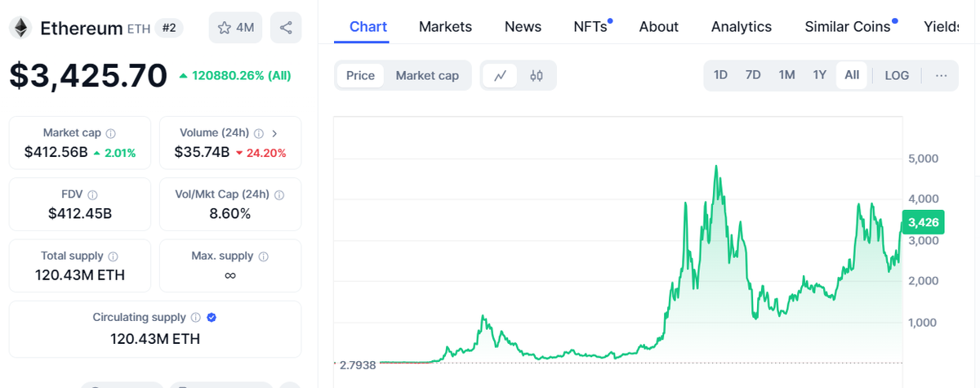980x388 pixels.
Task: Click the FDV info icon
Action: point(92,195)
